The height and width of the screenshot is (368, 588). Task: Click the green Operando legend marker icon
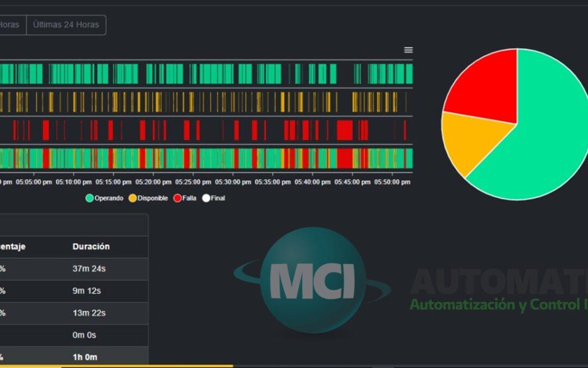(x=89, y=198)
